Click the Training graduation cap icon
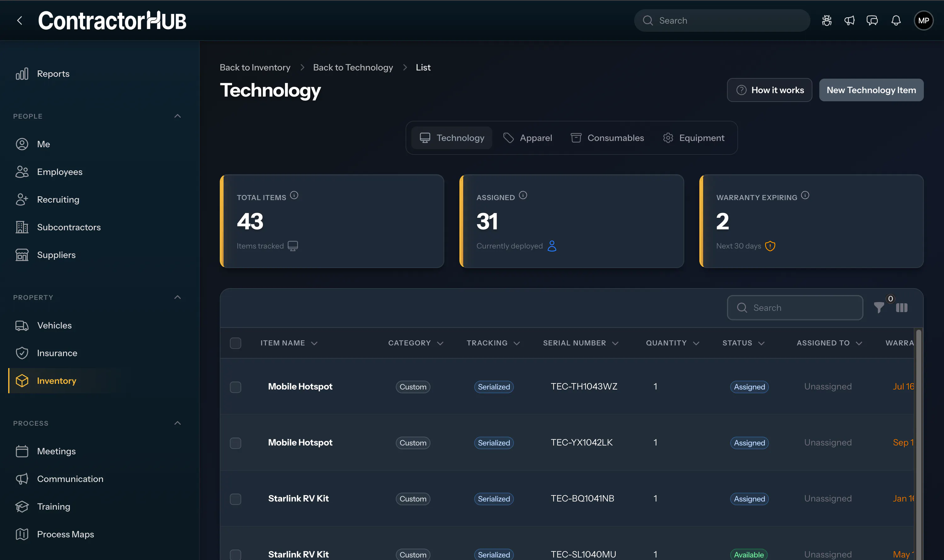 tap(22, 507)
